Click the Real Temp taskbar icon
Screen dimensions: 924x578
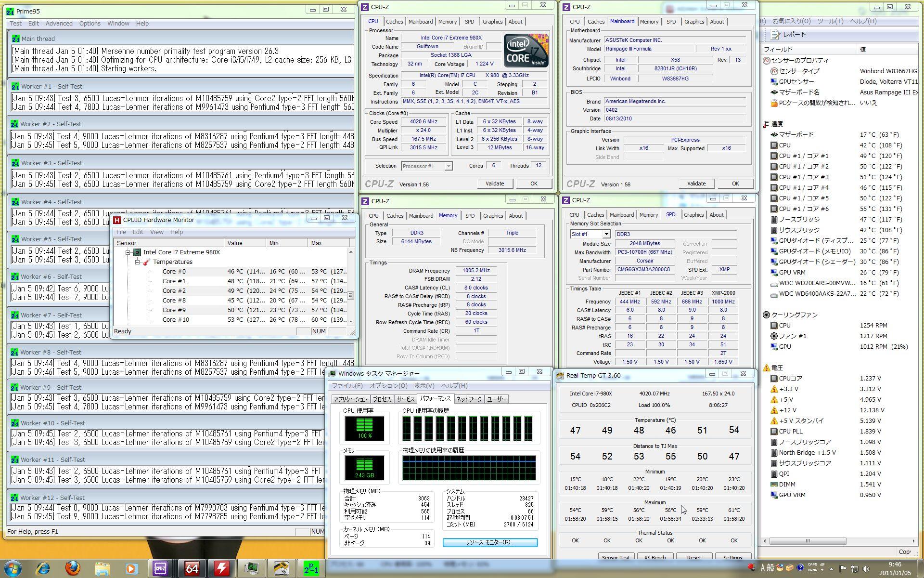pos(281,568)
